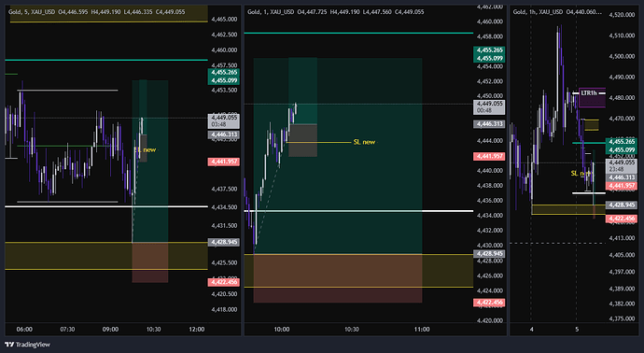Select the LTR1h label in the hourly chart
The image size is (644, 353).
point(589,93)
